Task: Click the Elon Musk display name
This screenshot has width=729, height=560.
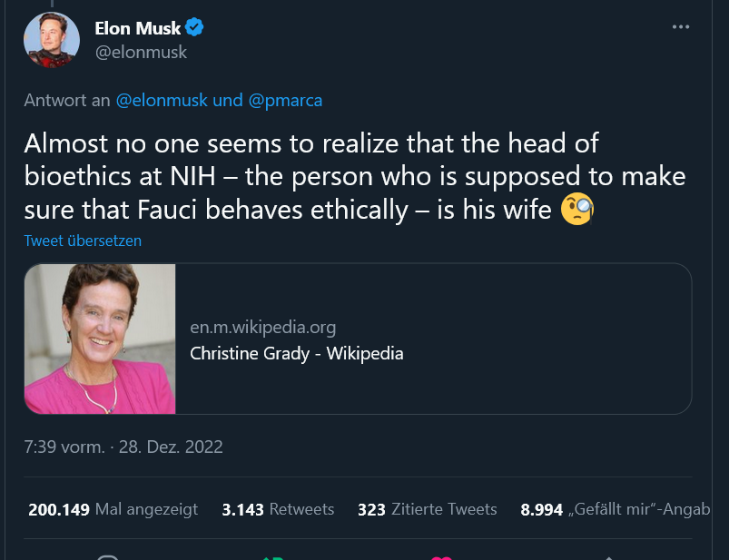Action: click(x=137, y=28)
